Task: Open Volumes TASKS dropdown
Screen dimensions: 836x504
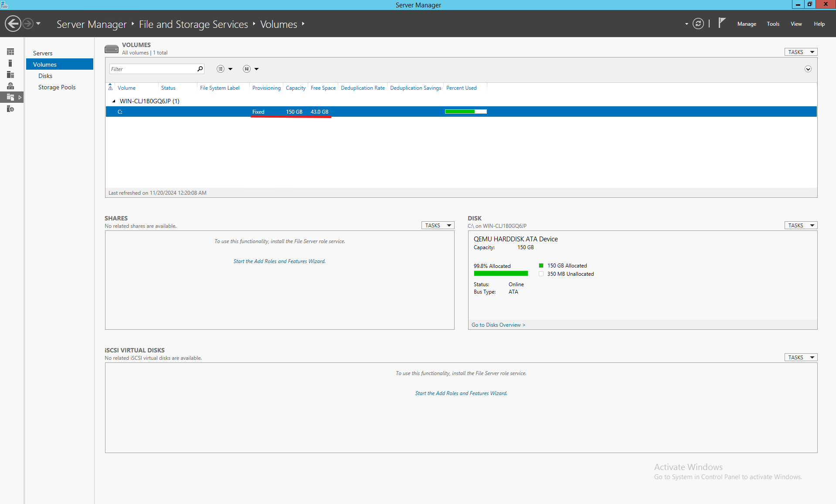Action: [801, 52]
